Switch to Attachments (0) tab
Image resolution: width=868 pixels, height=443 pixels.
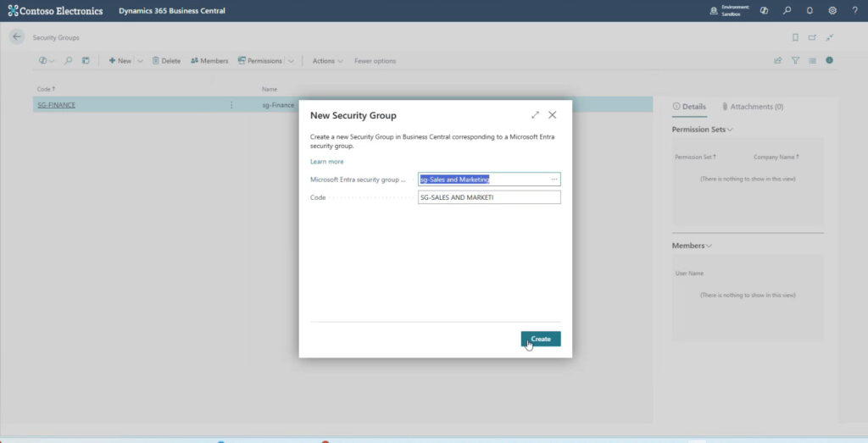pos(753,107)
